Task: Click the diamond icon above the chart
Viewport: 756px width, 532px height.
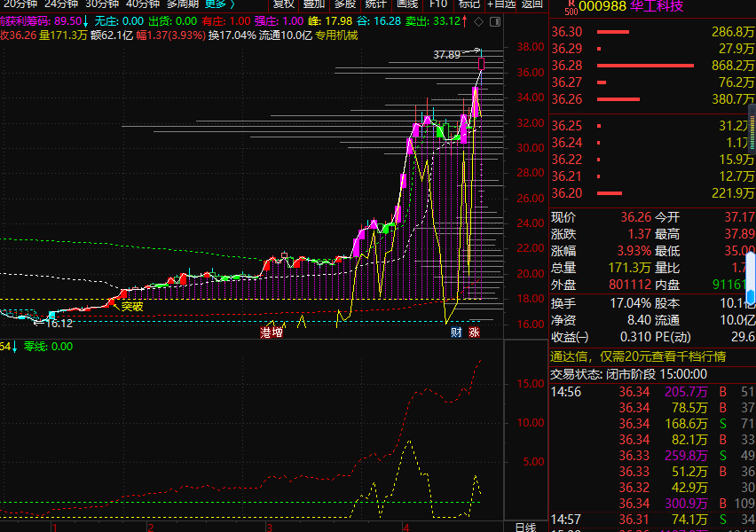Action: 479,20
